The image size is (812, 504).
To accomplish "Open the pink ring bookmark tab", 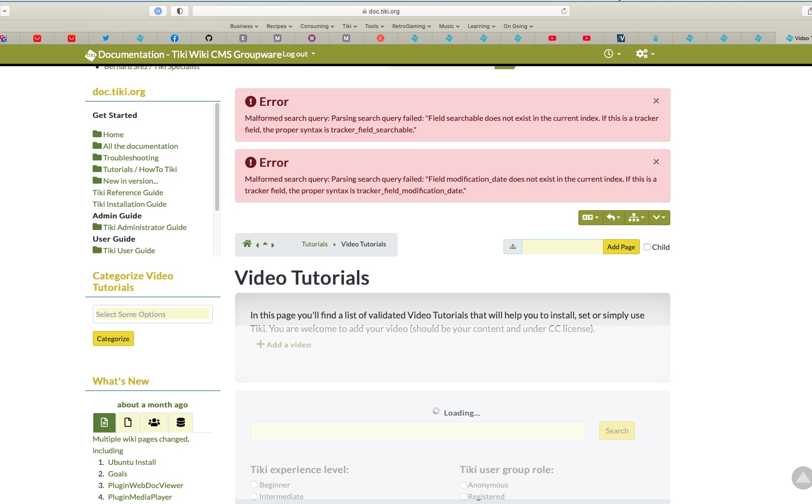I will tap(312, 38).
